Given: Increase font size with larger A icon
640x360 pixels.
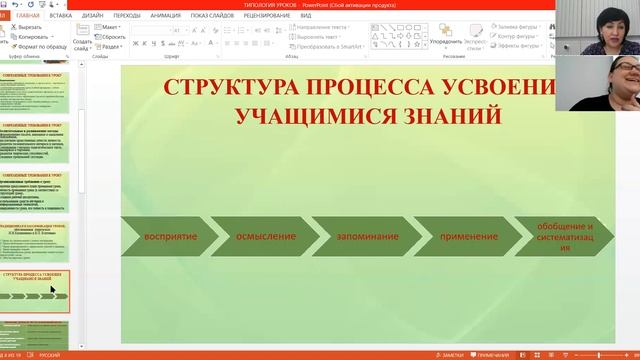Looking at the screenshot, I should pos(194,31).
